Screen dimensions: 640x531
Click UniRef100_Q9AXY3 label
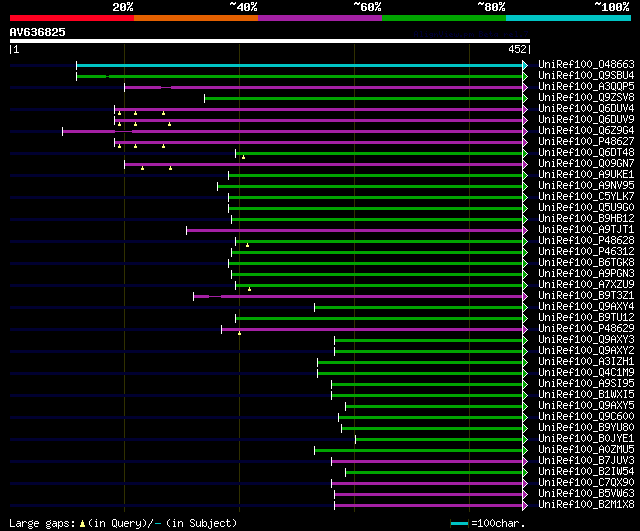(586, 340)
